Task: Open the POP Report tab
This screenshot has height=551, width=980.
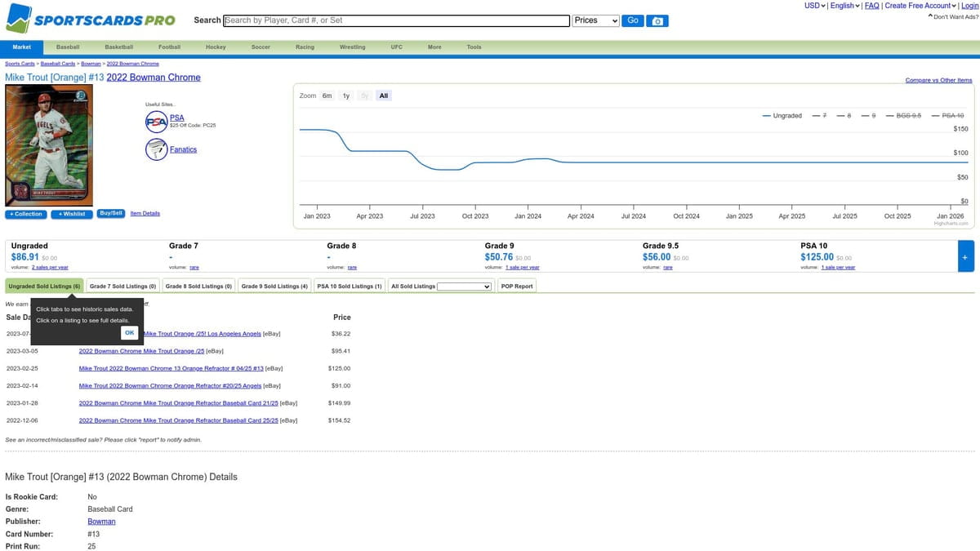Action: 516,287
